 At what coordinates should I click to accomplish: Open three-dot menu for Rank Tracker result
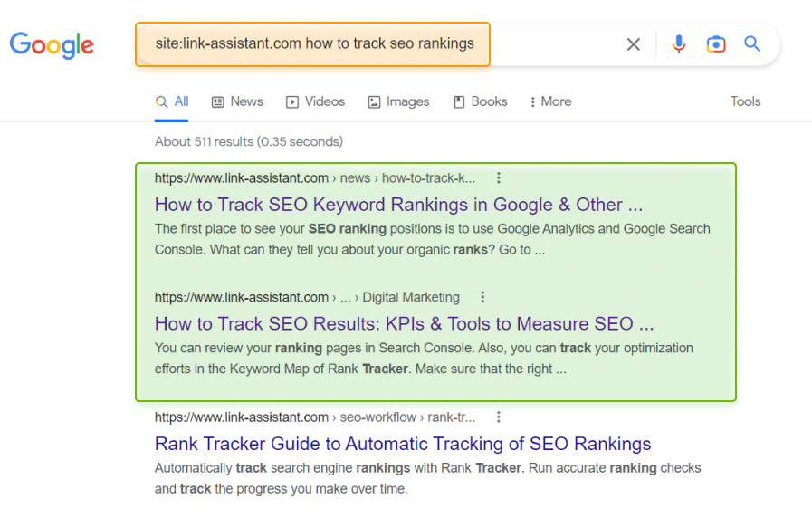click(498, 417)
